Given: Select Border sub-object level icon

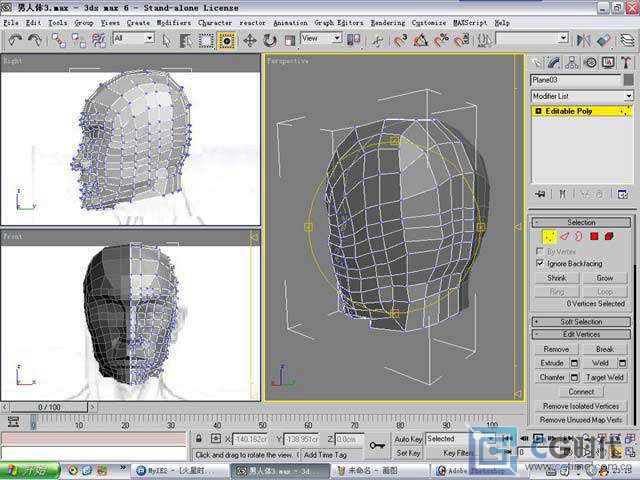Looking at the screenshot, I should pyautogui.click(x=578, y=236).
